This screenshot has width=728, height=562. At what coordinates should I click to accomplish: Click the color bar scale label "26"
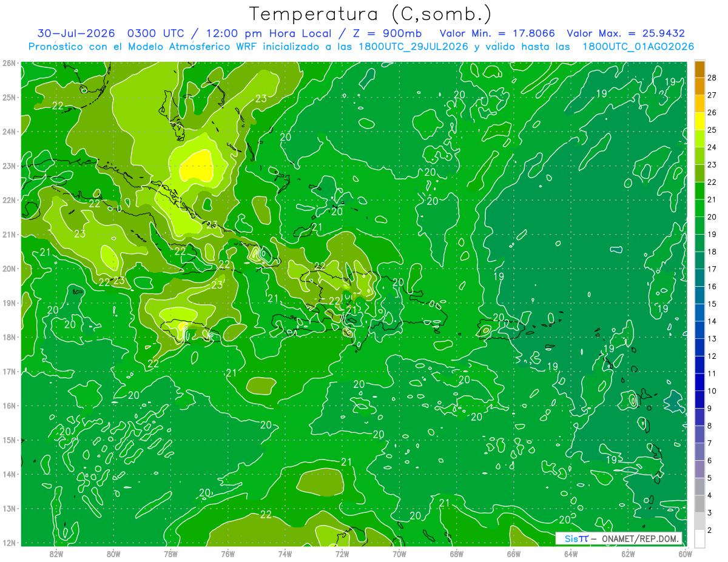click(712, 112)
